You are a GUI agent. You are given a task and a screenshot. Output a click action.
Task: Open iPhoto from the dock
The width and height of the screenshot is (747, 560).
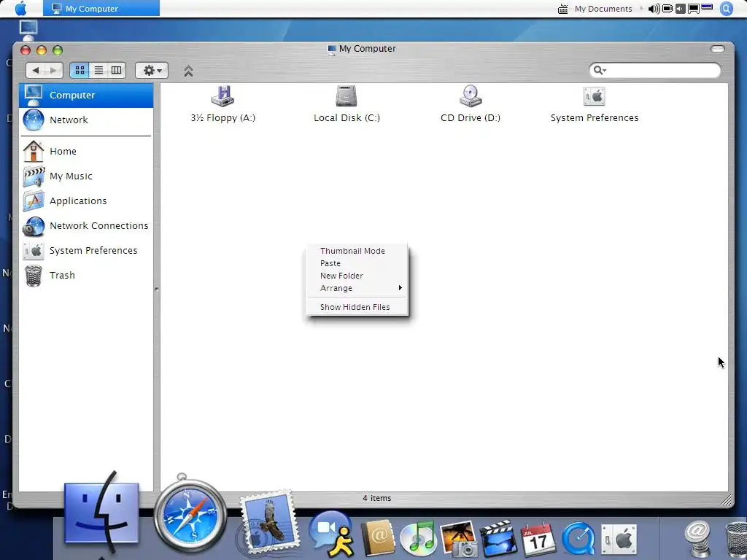point(459,539)
